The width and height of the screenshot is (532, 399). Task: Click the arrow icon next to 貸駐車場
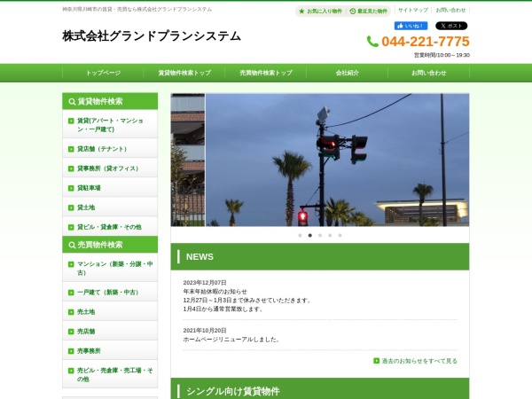[71, 188]
